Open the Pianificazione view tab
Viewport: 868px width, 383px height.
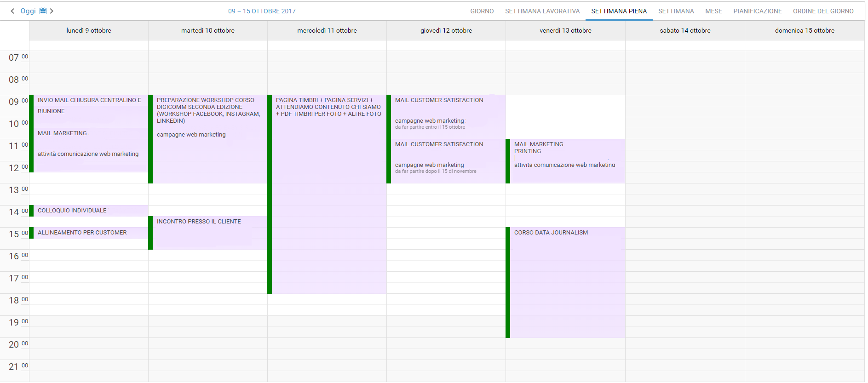(x=757, y=11)
